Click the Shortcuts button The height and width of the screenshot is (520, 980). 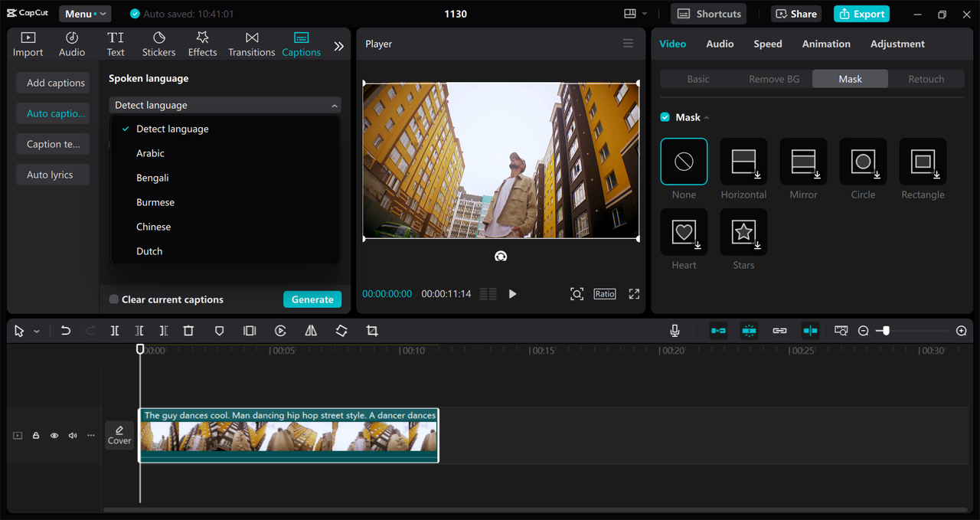point(708,14)
